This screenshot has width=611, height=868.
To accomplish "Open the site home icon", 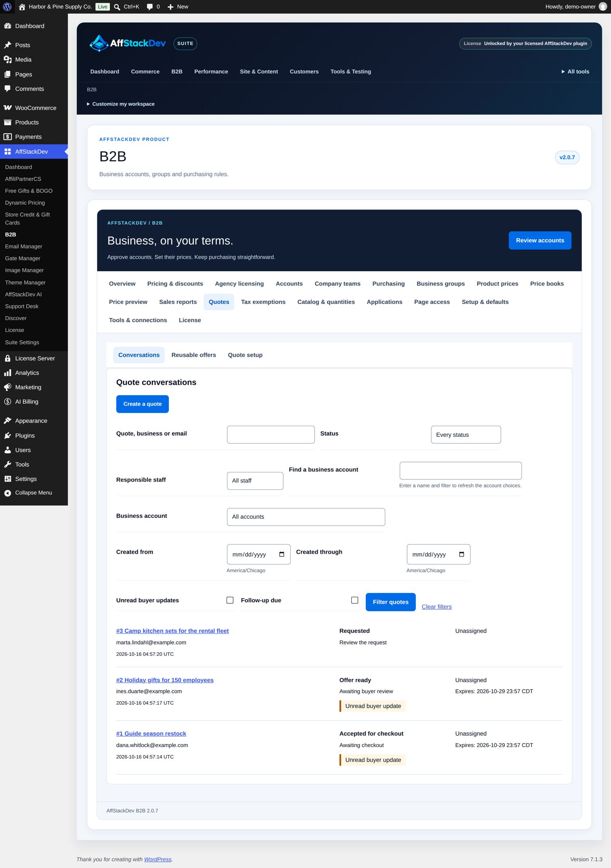I will (22, 7).
